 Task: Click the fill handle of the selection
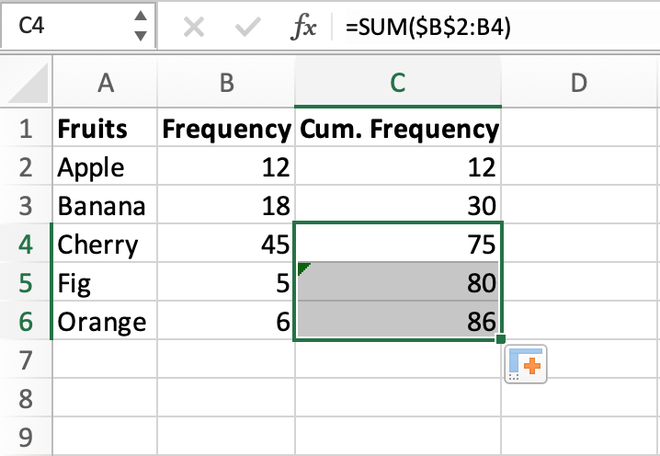coord(500,339)
